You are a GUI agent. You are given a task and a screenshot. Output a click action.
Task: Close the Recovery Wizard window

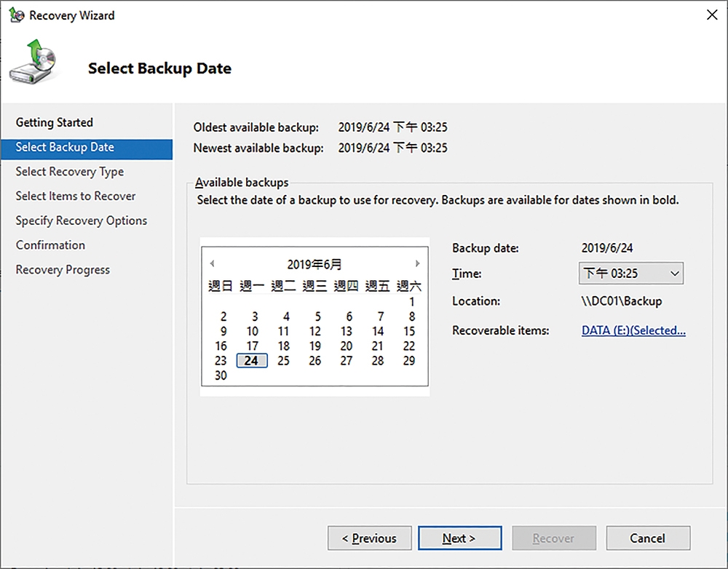click(x=712, y=15)
